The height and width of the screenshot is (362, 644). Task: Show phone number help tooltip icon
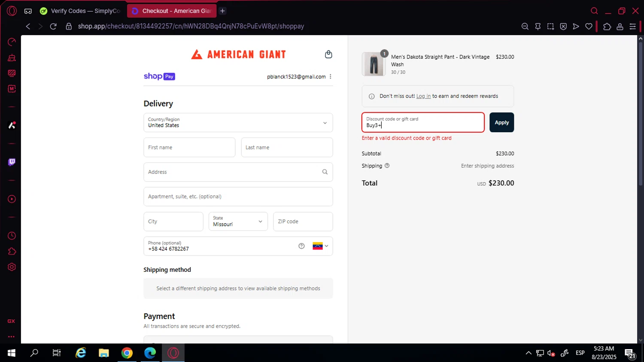(301, 246)
